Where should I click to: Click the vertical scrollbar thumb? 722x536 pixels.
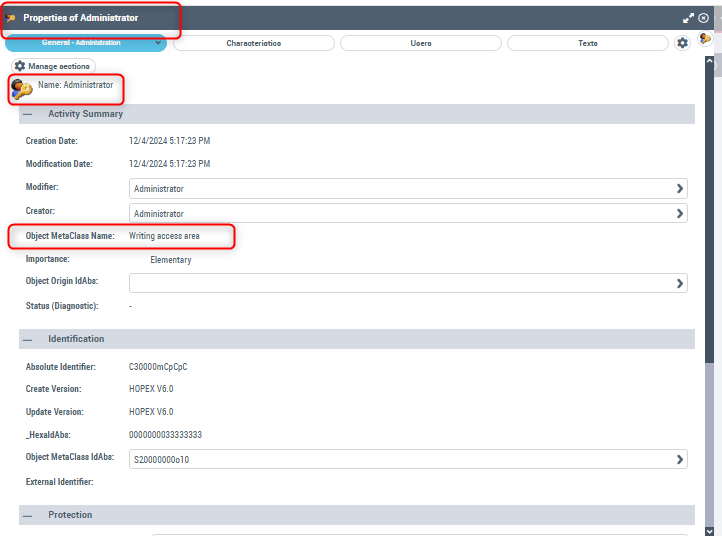(x=709, y=214)
